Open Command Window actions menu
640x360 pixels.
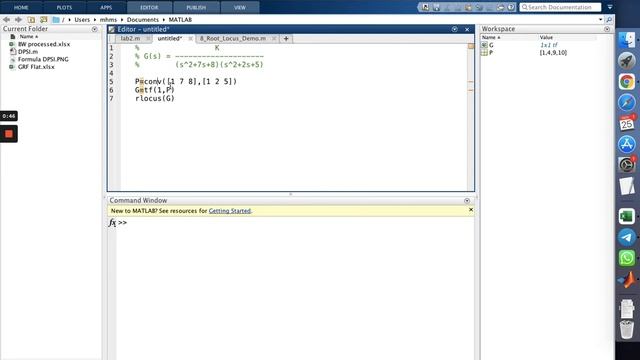[467, 200]
